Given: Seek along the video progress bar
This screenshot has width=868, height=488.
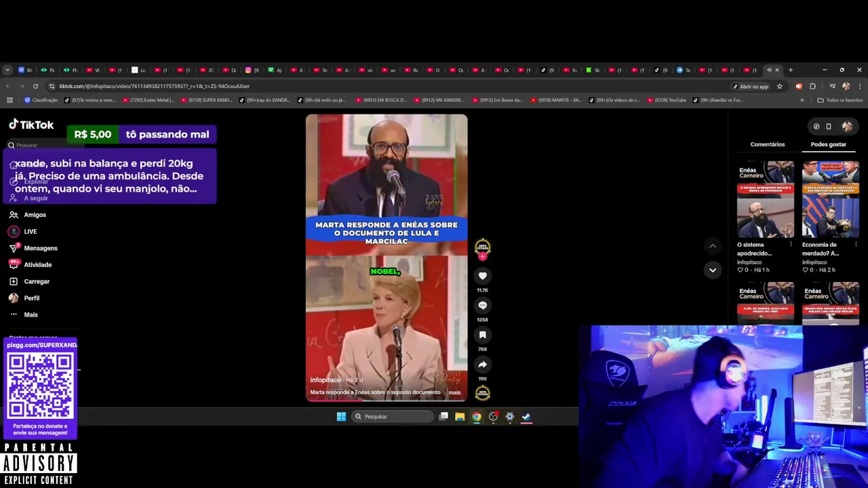Looking at the screenshot, I should point(387,401).
